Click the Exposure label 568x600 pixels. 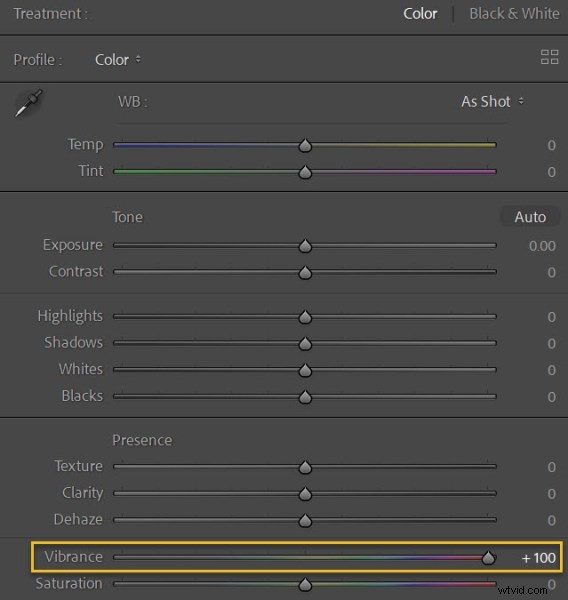tap(73, 245)
